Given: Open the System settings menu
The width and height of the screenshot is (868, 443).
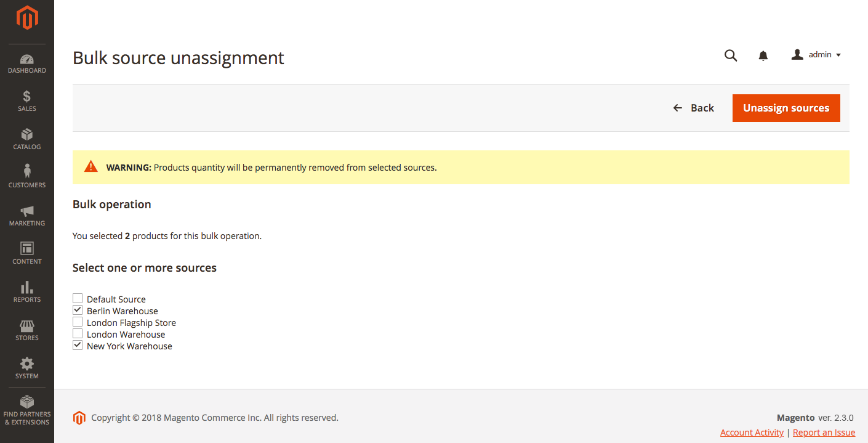Looking at the screenshot, I should [27, 369].
